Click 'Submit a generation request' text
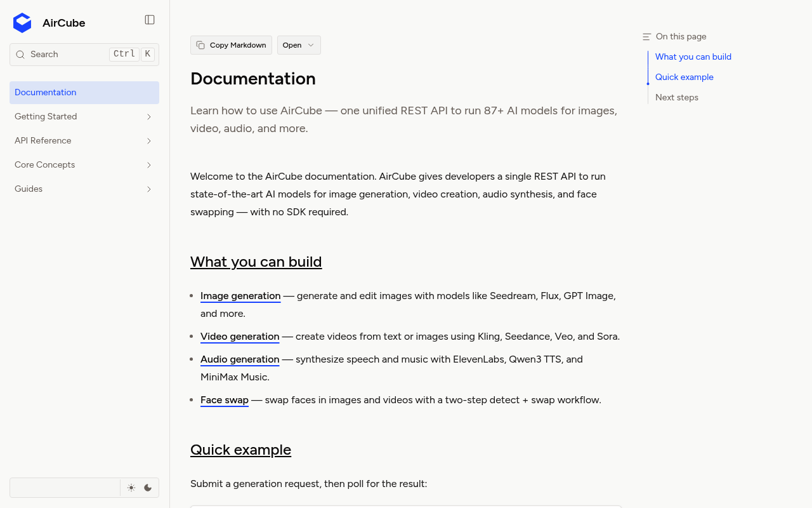The image size is (812, 508). click(x=255, y=484)
